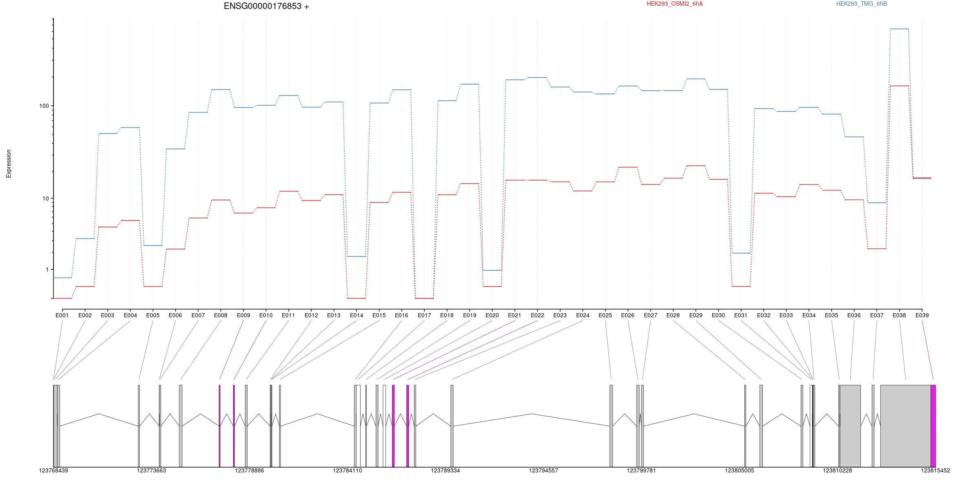Select exon label E001
Screen dimensions: 980x490
pos(62,315)
